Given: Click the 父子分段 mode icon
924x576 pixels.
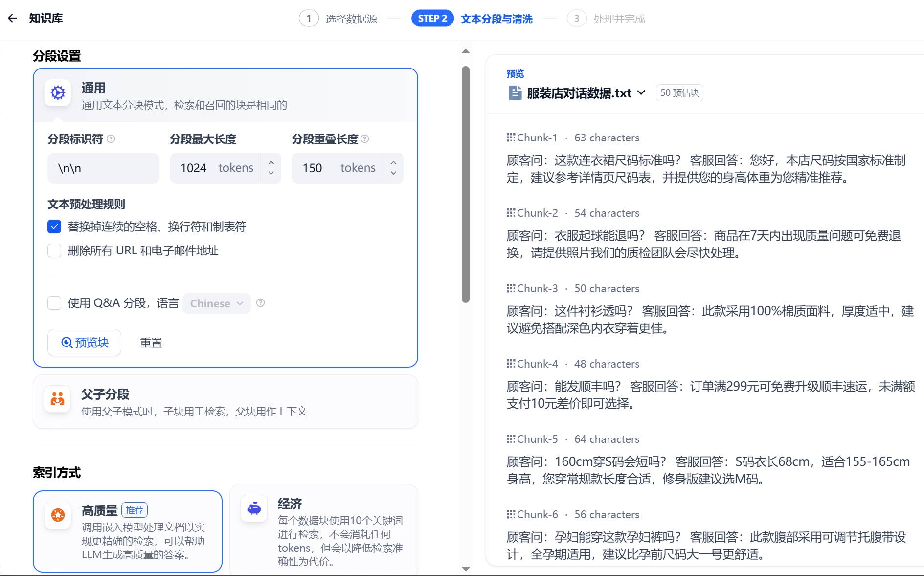Looking at the screenshot, I should [x=58, y=399].
